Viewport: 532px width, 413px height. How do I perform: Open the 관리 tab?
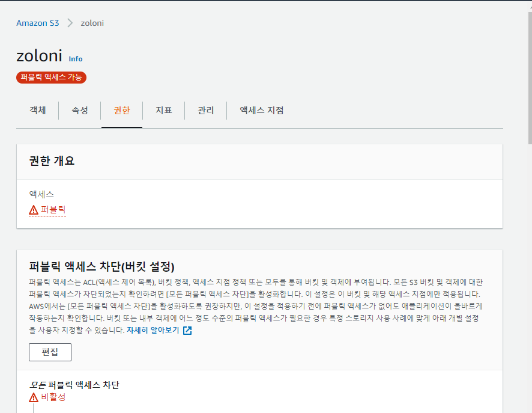point(206,111)
